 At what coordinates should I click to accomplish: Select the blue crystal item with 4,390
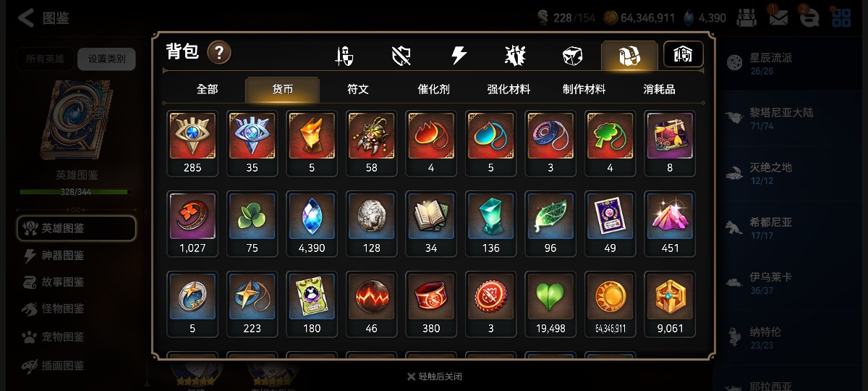pos(312,224)
